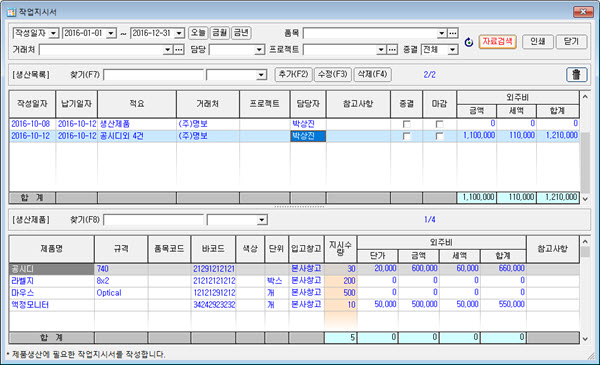
Task: Click the 1,210,000 합계 cell in row
Action: click(558, 136)
